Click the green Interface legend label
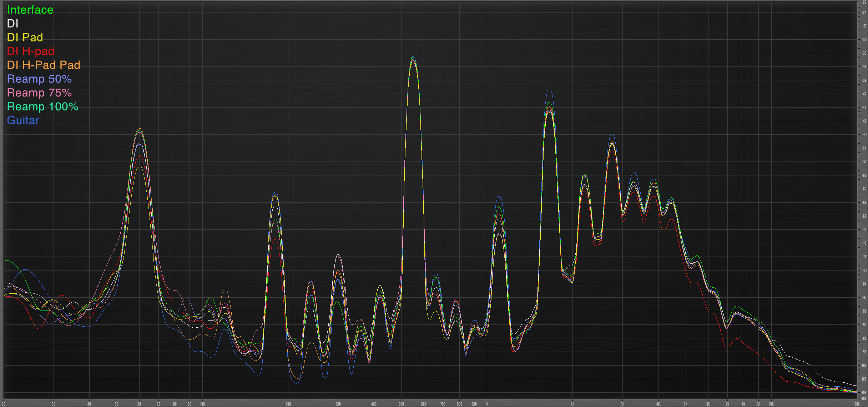Screen dimensions: 868x407 click(x=30, y=10)
